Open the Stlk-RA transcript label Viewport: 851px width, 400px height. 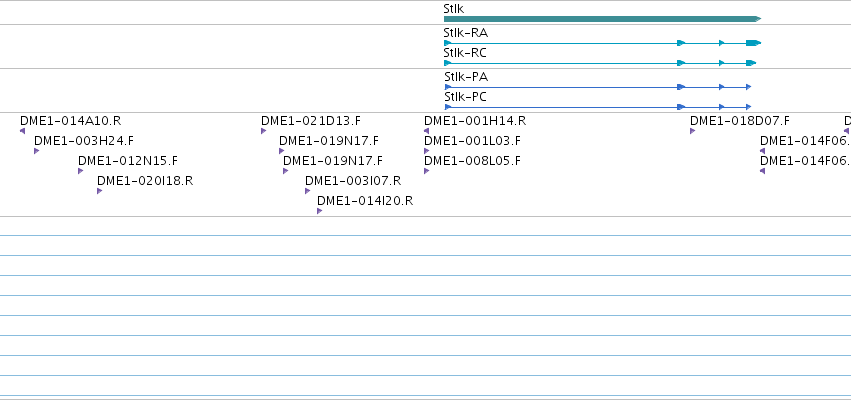pos(466,33)
